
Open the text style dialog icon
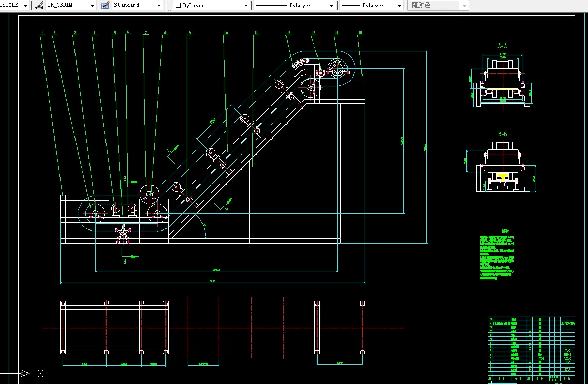tap(104, 5)
